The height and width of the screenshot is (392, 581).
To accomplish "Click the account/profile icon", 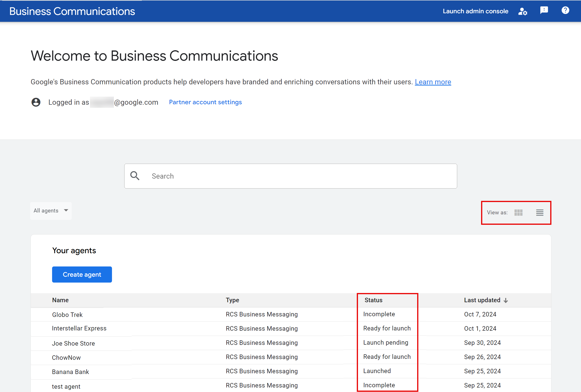I will tap(523, 11).
